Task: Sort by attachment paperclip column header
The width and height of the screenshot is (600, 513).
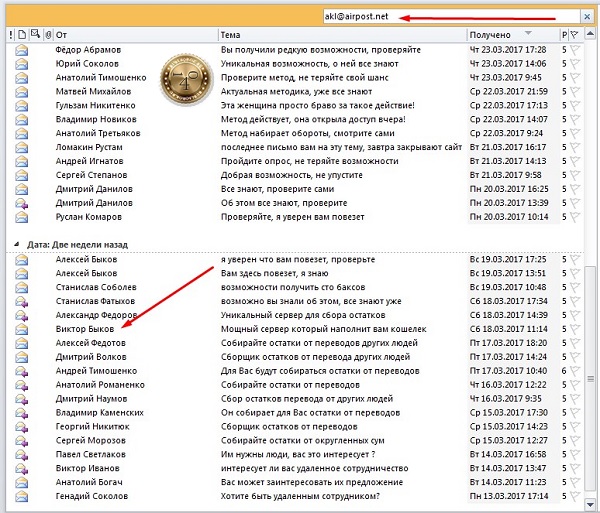Action: tap(48, 35)
